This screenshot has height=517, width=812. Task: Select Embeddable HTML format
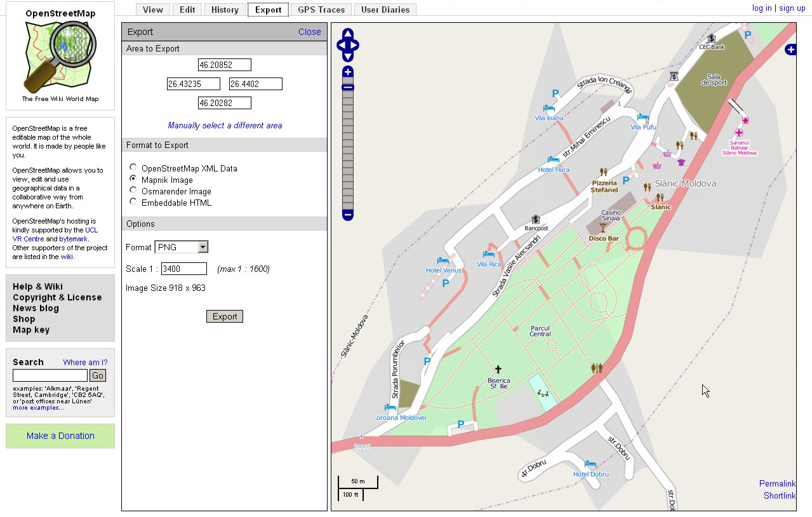pyautogui.click(x=133, y=201)
